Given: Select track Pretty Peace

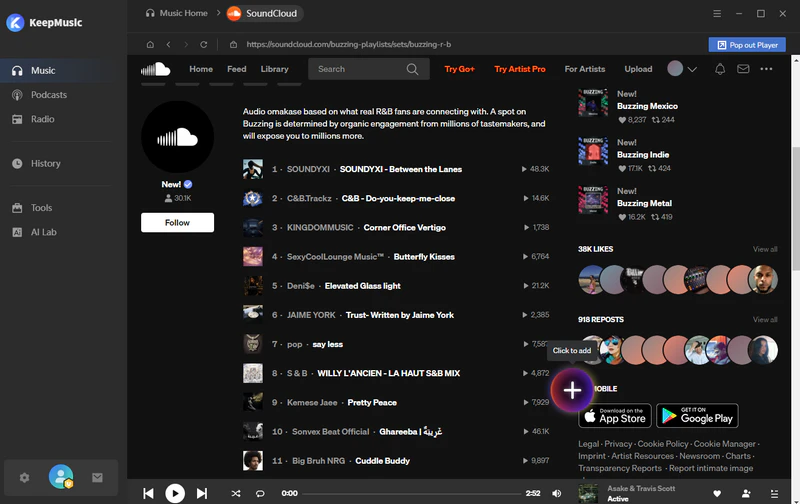Looking at the screenshot, I should point(372,402).
